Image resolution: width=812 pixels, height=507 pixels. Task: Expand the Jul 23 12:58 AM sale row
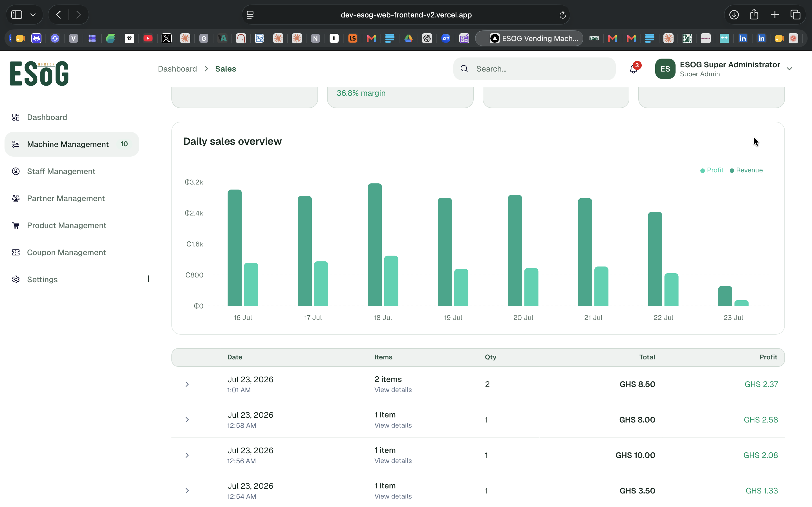point(187,419)
